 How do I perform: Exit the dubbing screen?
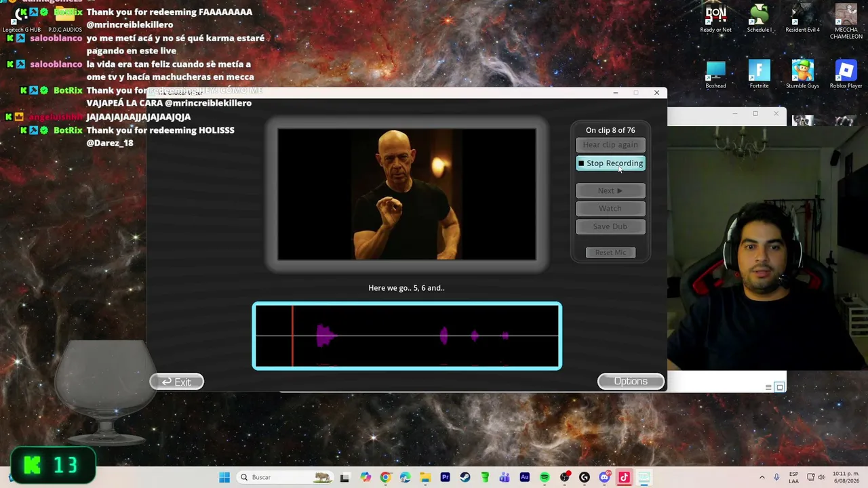point(176,382)
